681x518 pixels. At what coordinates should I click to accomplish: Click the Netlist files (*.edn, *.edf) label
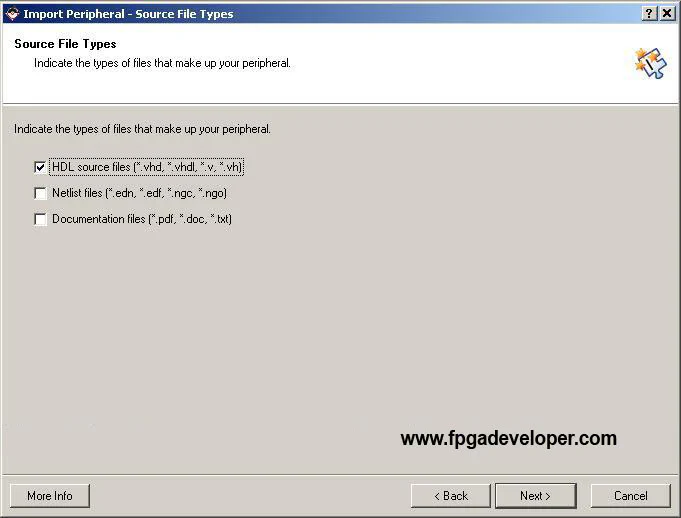pyautogui.click(x=139, y=193)
